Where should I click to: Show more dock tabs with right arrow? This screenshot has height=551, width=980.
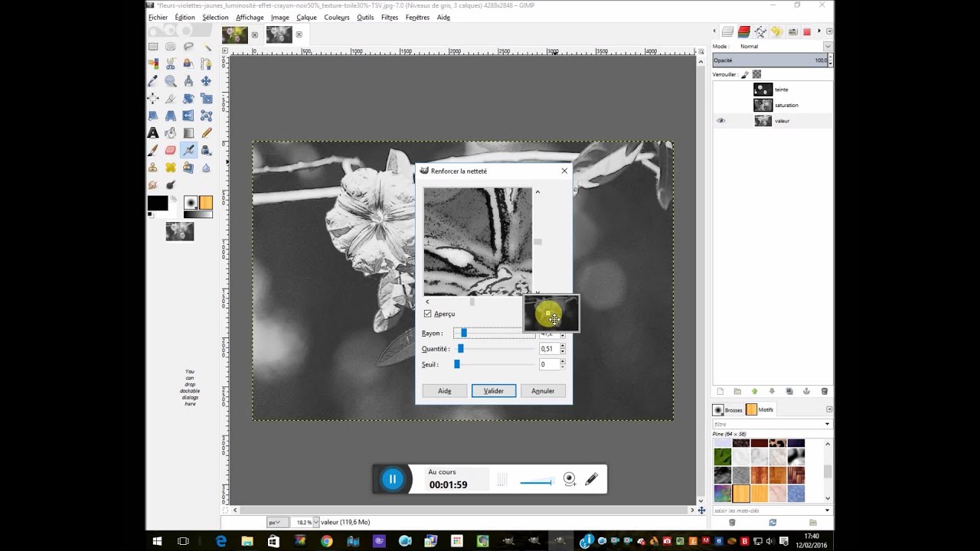819,31
